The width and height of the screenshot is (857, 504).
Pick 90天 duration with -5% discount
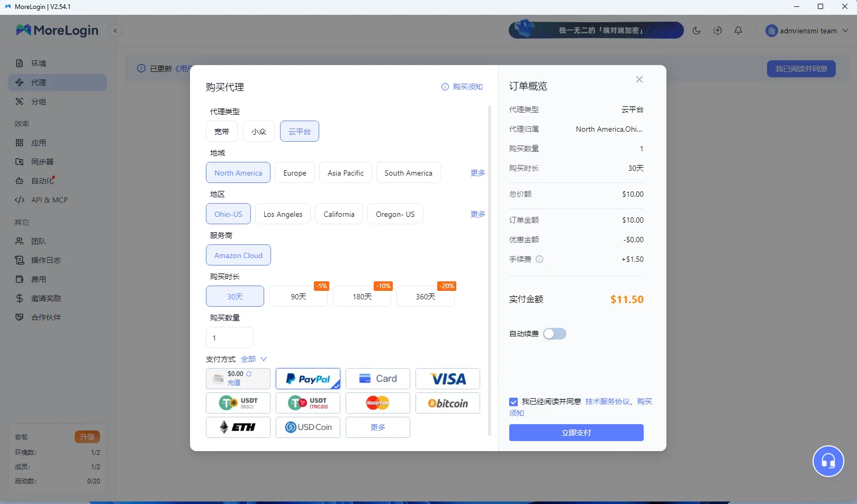coord(299,296)
